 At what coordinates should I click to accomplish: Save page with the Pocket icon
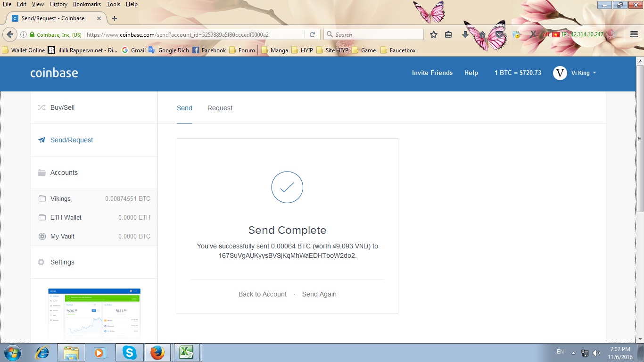pyautogui.click(x=499, y=34)
